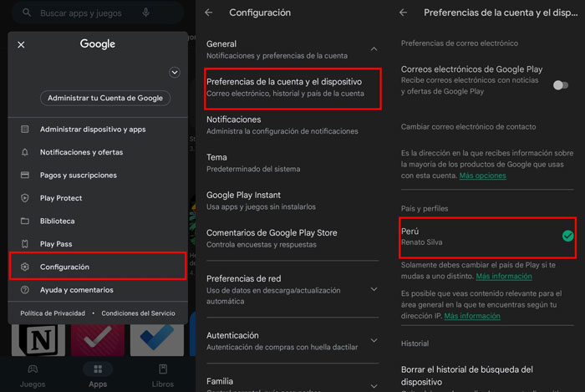
Task: Open the red checkmark app thumbnail
Action: pyautogui.click(x=98, y=340)
